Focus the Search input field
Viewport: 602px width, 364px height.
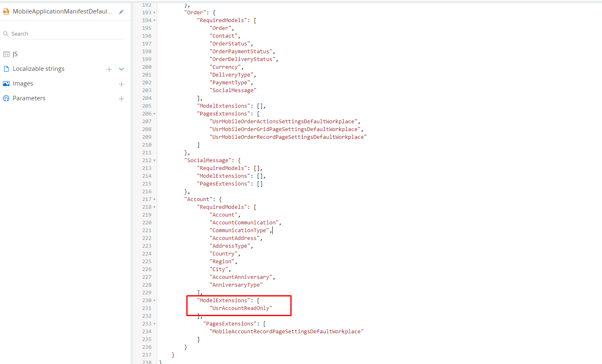point(68,34)
